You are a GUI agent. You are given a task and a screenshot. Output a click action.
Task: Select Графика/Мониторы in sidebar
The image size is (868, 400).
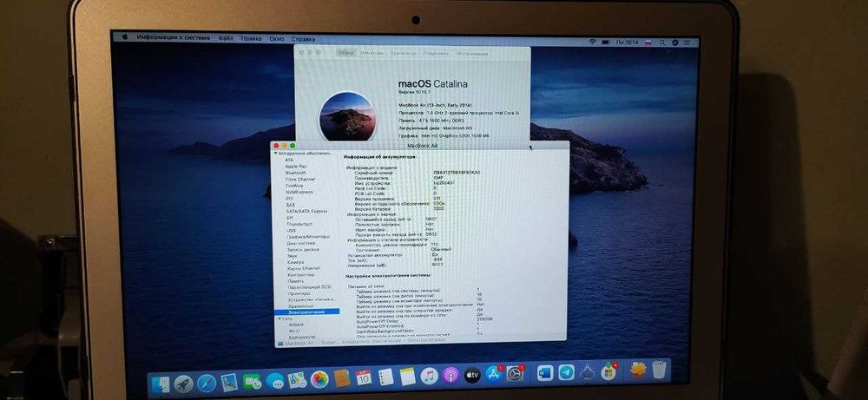[x=309, y=237]
